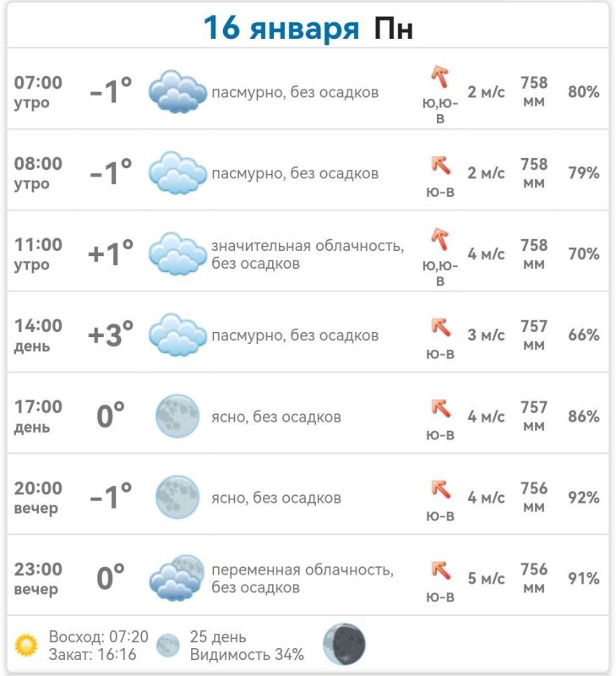This screenshot has height=676, width=616.
Task: Click the cloud icon in the 08:00 row
Action: click(177, 173)
